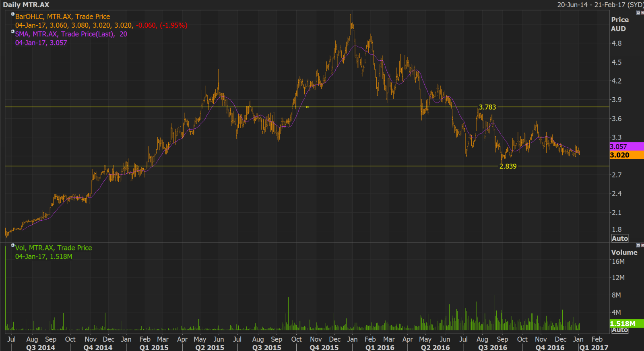Click the Q1 2017 quarter label
This screenshot has width=644, height=351.
(x=594, y=347)
